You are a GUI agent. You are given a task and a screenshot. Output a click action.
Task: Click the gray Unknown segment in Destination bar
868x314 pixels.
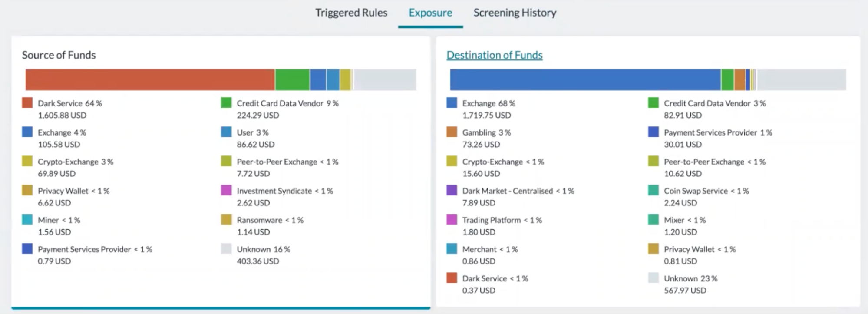click(x=801, y=80)
